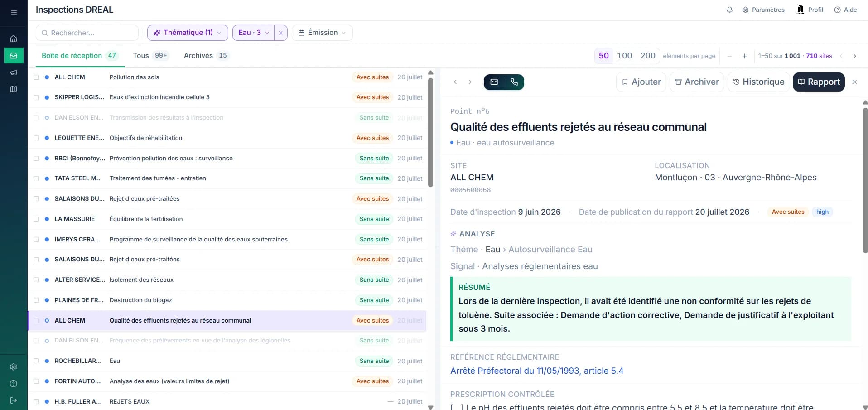Go to previous item in detail panel
This screenshot has height=410, width=868.
coord(455,82)
